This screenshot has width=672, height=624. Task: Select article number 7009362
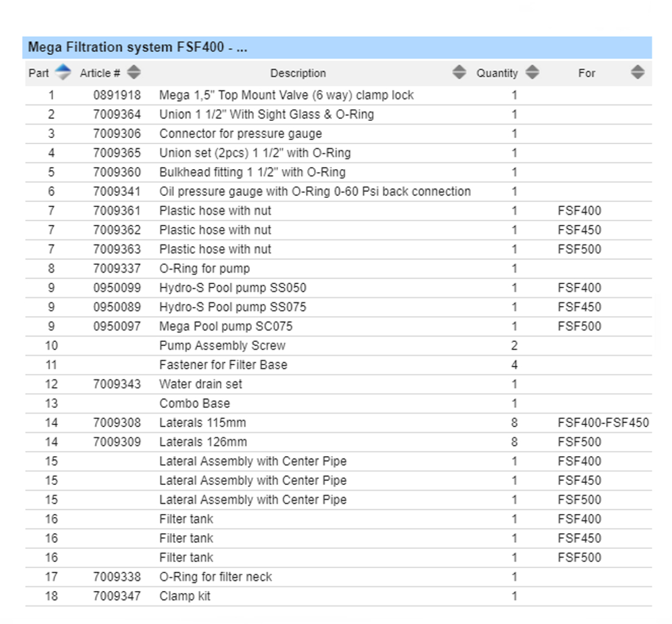[x=117, y=230]
